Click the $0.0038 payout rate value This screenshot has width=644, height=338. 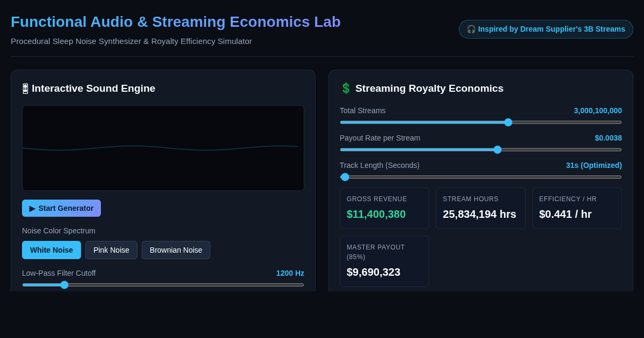[x=608, y=138]
